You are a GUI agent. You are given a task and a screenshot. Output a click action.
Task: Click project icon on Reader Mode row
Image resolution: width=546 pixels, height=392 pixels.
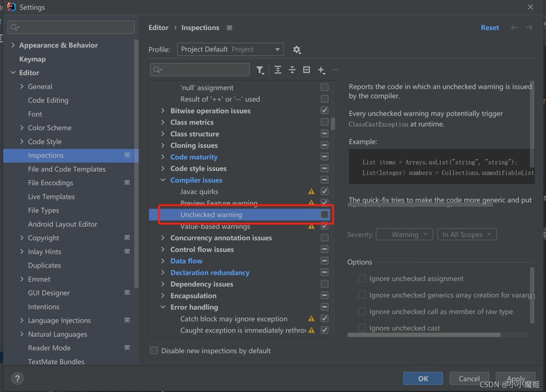[x=127, y=347]
